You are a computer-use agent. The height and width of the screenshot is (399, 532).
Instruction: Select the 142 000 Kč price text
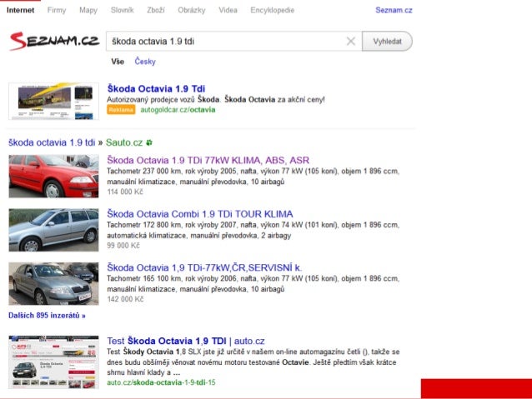click(x=125, y=299)
